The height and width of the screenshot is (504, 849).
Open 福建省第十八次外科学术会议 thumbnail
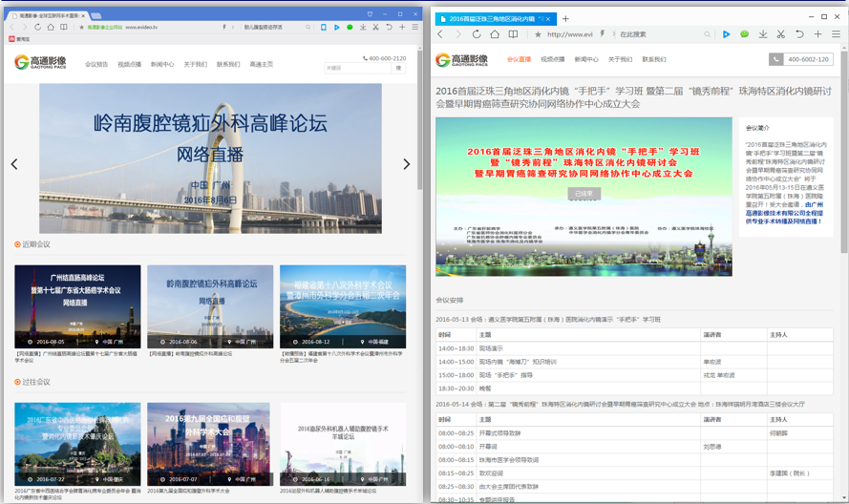point(343,306)
